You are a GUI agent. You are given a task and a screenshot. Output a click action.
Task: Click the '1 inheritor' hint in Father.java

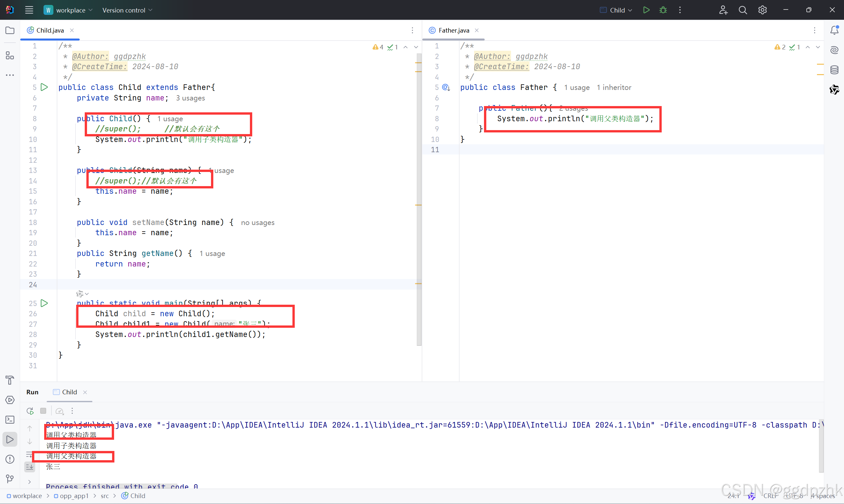pyautogui.click(x=614, y=88)
